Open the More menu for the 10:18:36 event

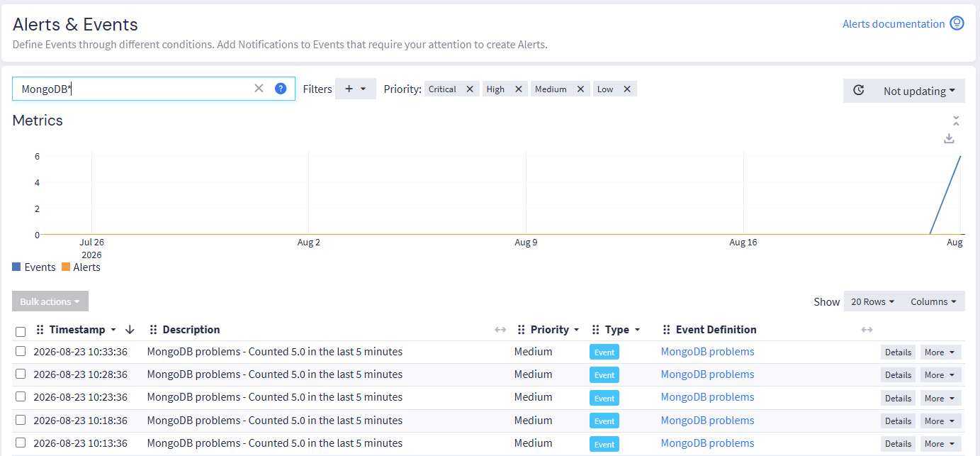(940, 421)
